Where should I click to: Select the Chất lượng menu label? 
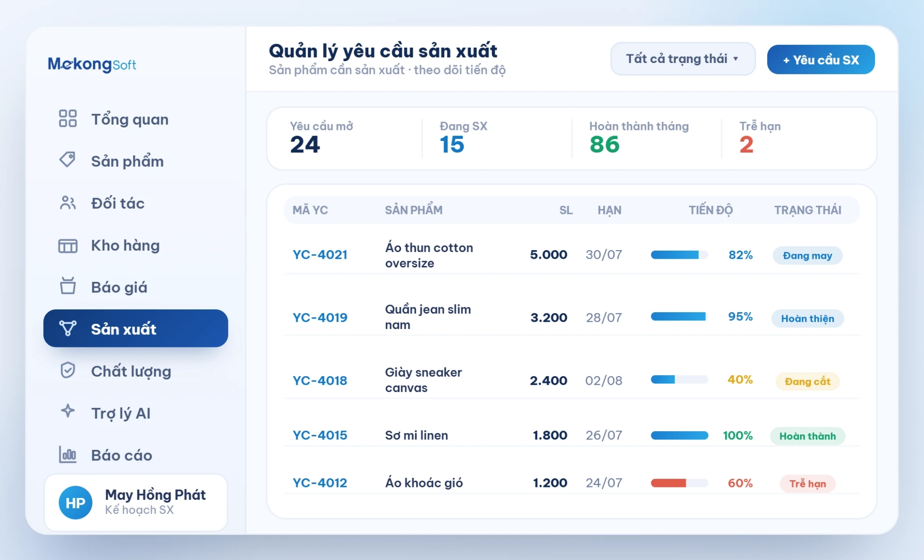pos(131,371)
